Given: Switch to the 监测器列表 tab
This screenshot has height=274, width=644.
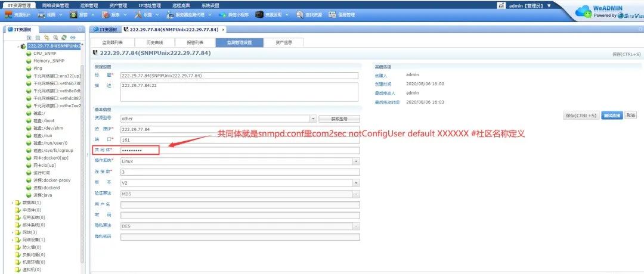Looking at the screenshot, I should [x=112, y=43].
